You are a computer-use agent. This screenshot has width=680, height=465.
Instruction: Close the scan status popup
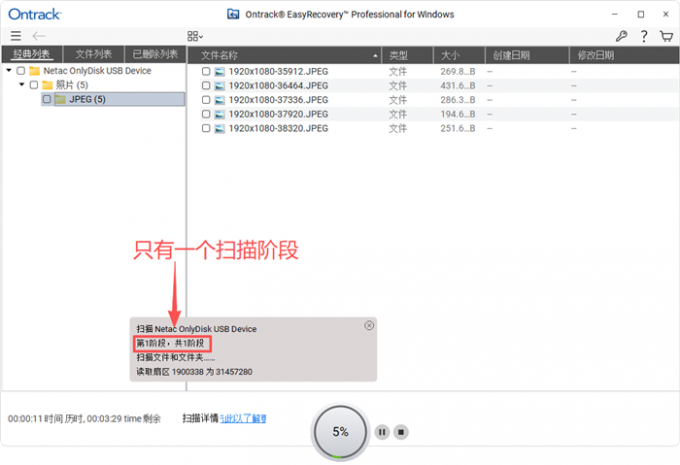point(369,325)
